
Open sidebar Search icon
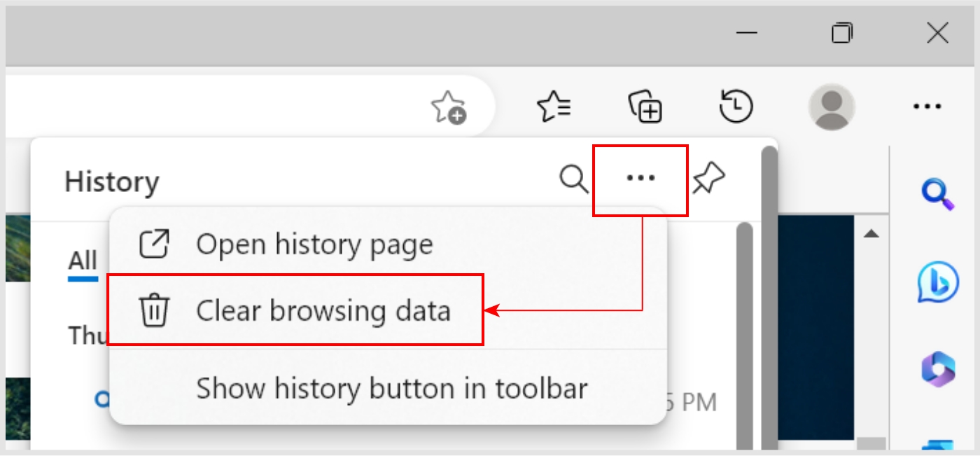937,194
